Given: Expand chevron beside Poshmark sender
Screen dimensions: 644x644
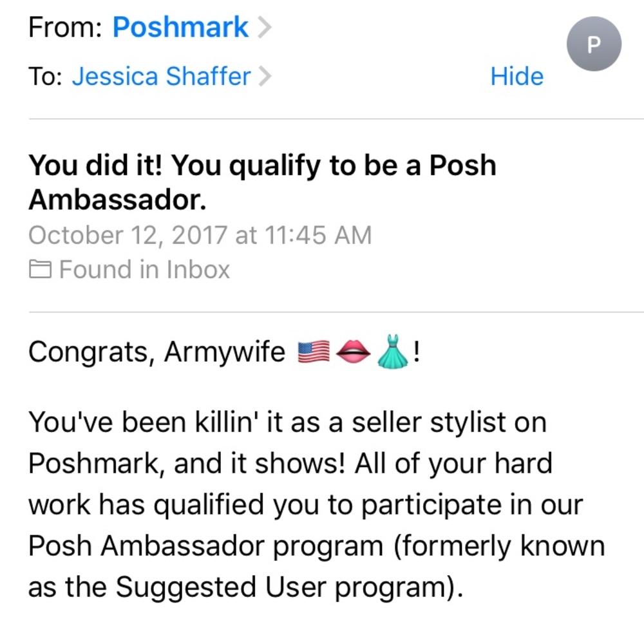Looking at the screenshot, I should point(264,28).
